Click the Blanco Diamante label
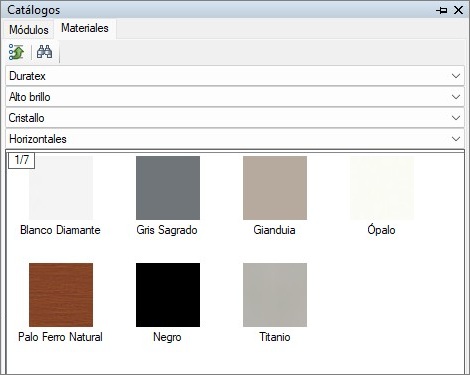 [x=60, y=230]
